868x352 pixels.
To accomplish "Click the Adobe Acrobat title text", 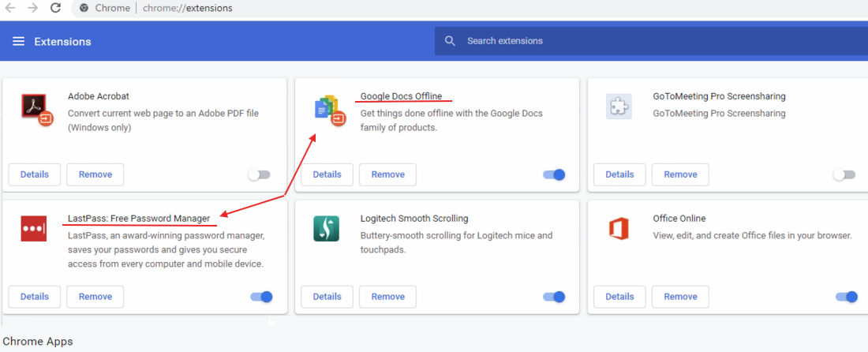I will point(99,96).
